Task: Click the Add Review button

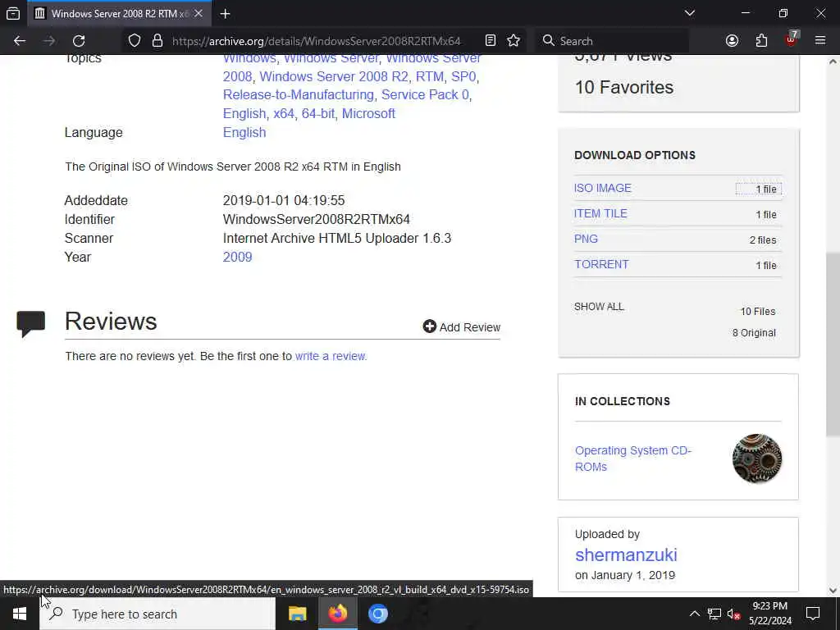Action: pyautogui.click(x=461, y=326)
